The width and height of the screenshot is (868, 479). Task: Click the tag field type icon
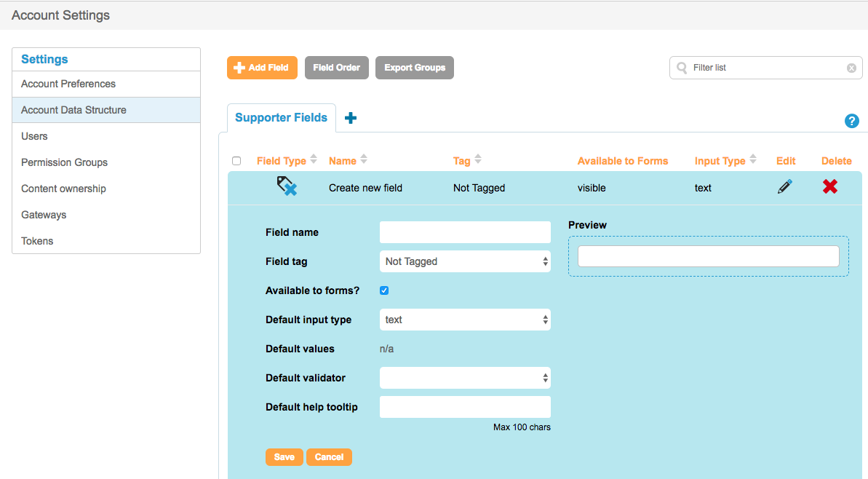coord(287,187)
